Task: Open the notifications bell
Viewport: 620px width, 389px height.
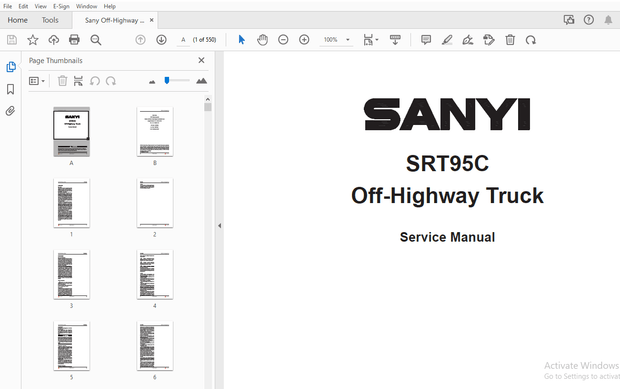Action: click(608, 20)
